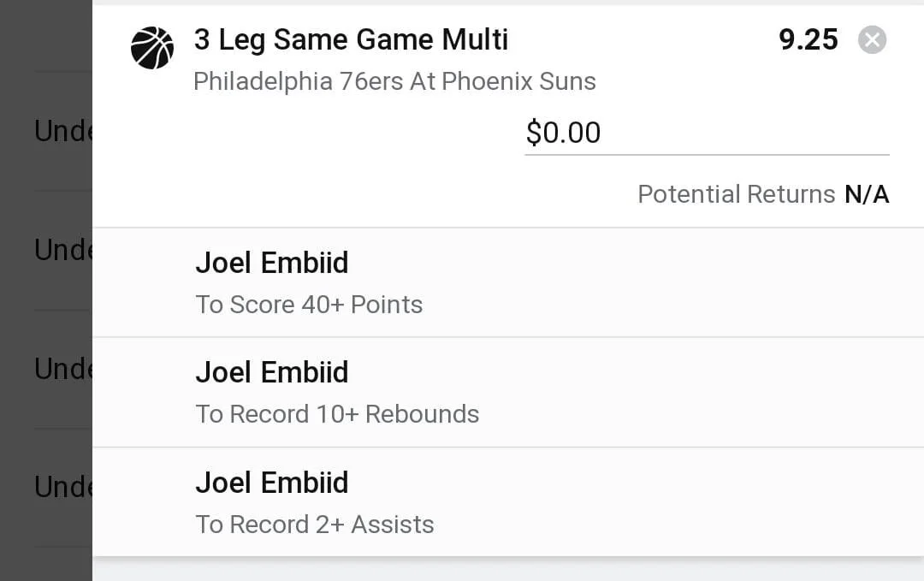Click Joel Embiid name above 2+ Assists
Image resolution: width=924 pixels, height=581 pixels.
(272, 483)
